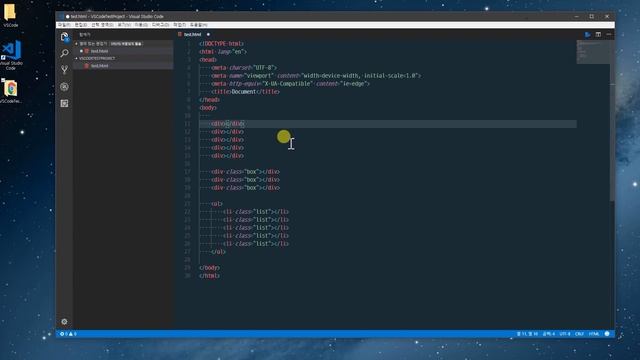This screenshot has height=360, width=640.
Task: Open the Extensions view in activity bar
Action: tap(64, 103)
